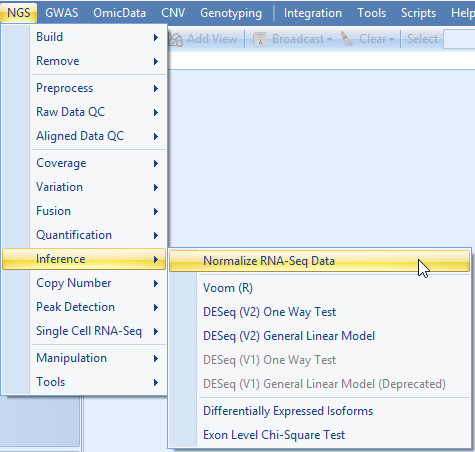This screenshot has width=475, height=452.
Task: Open the Genotyping menu
Action: pos(231,13)
